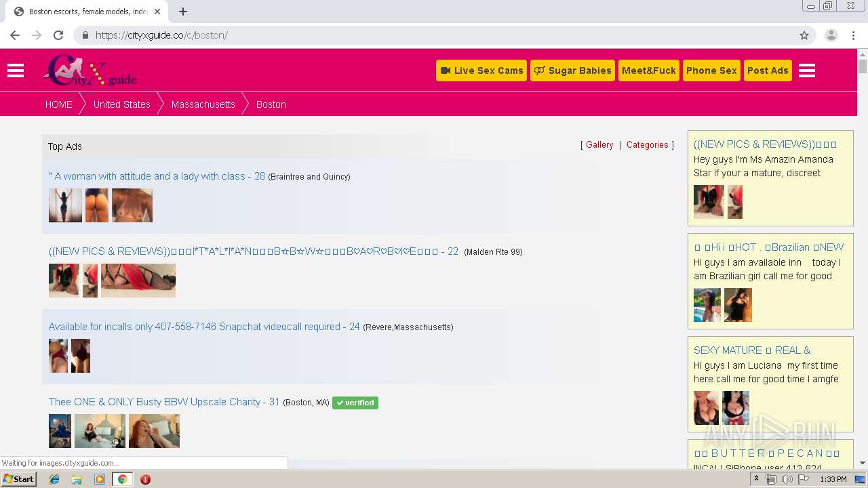868x488 pixels.
Task: Select the Boston escorts browser tab
Action: [88, 12]
